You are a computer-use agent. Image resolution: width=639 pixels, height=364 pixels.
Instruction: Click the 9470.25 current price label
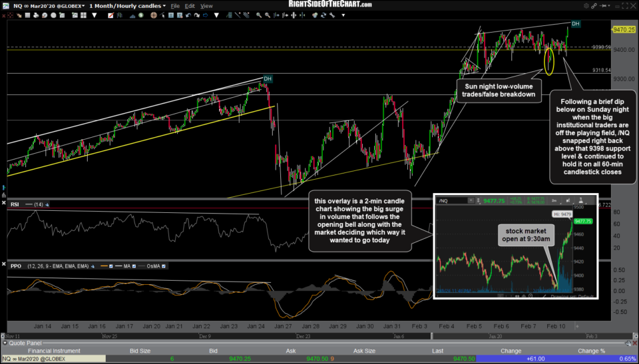click(624, 29)
